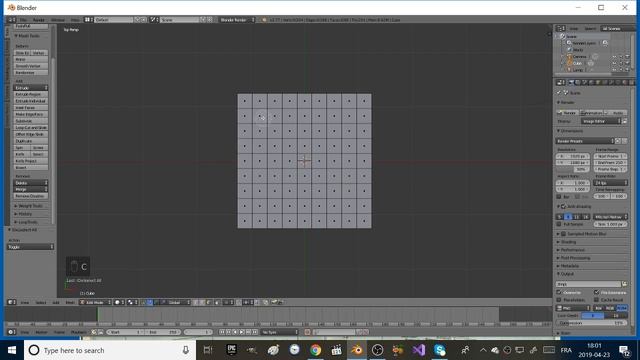Viewport: 640px width, 360px height.
Task: Click the Lamp object icon in outliner
Action: click(x=569, y=70)
